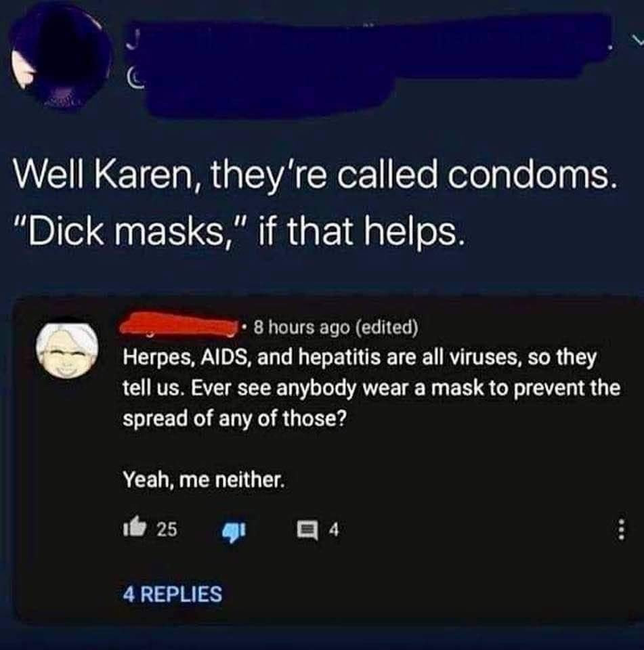Open the embedded comment screenshot image

coord(328,460)
